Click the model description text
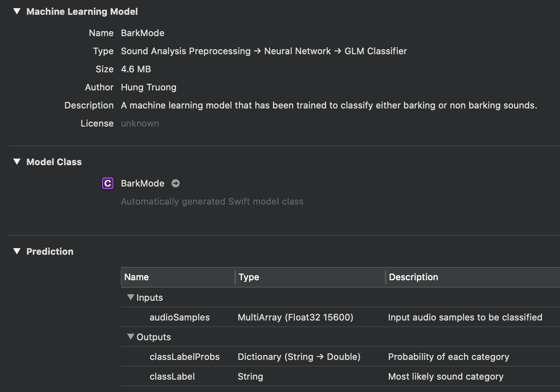Viewport: 560px width, 392px height. 329,105
